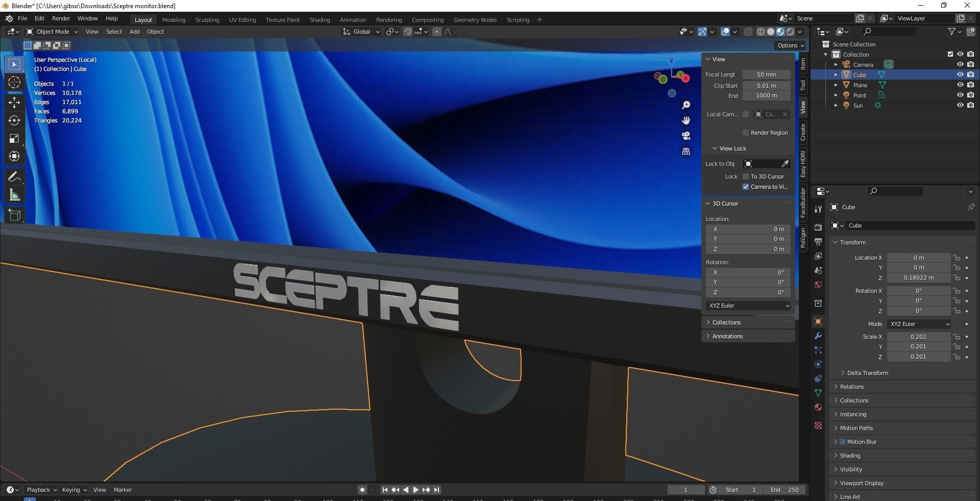This screenshot has height=501, width=980.
Task: Select the Rotate tool
Action: click(14, 120)
